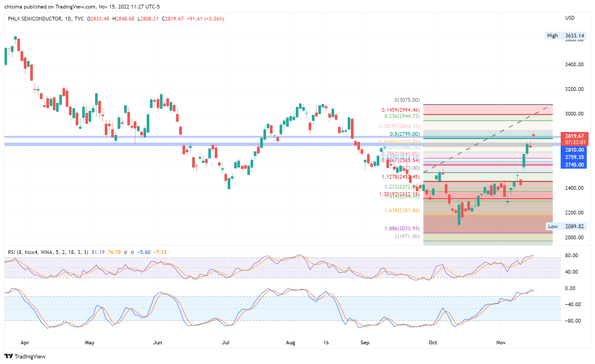Select the red 2819.67 current price tag
Image resolution: width=595 pixels, height=364 pixels.
coord(574,136)
